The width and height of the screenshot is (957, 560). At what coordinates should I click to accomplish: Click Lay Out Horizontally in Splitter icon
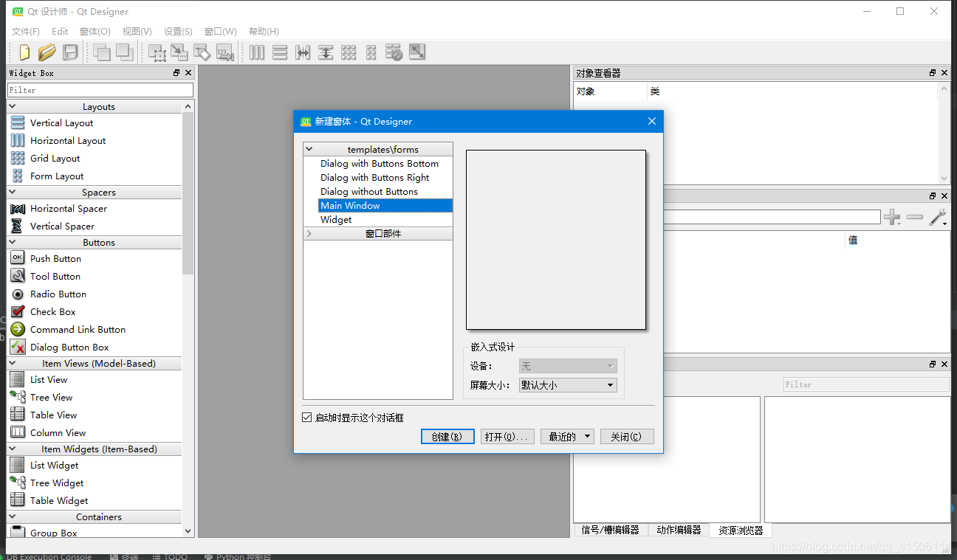303,52
